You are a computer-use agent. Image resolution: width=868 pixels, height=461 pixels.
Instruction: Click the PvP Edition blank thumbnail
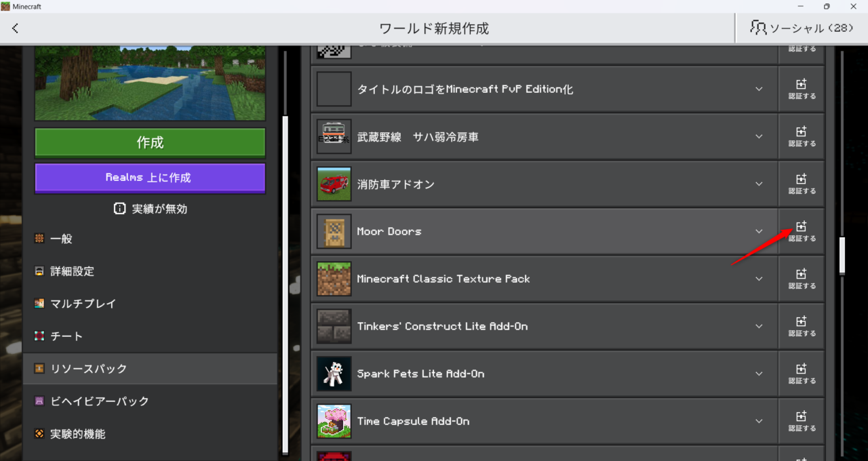[x=334, y=89]
